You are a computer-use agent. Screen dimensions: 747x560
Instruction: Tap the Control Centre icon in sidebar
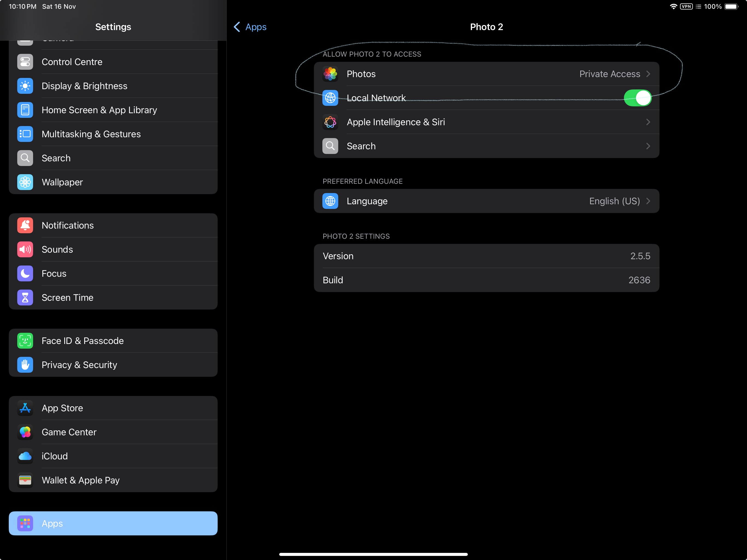(25, 62)
